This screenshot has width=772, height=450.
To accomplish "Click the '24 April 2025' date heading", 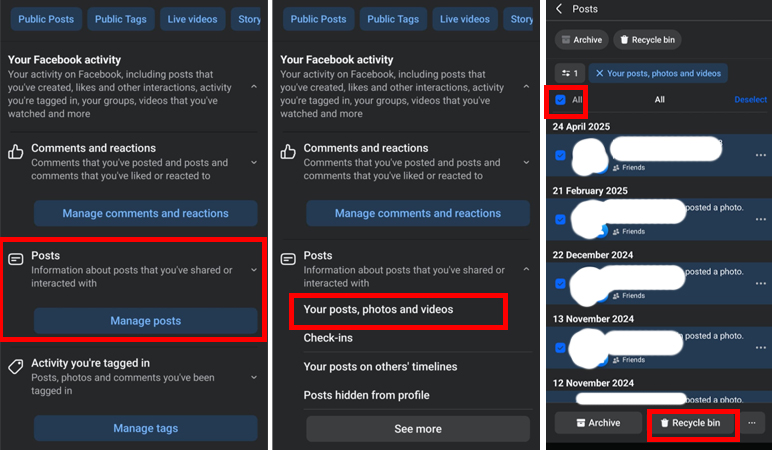I will point(581,127).
